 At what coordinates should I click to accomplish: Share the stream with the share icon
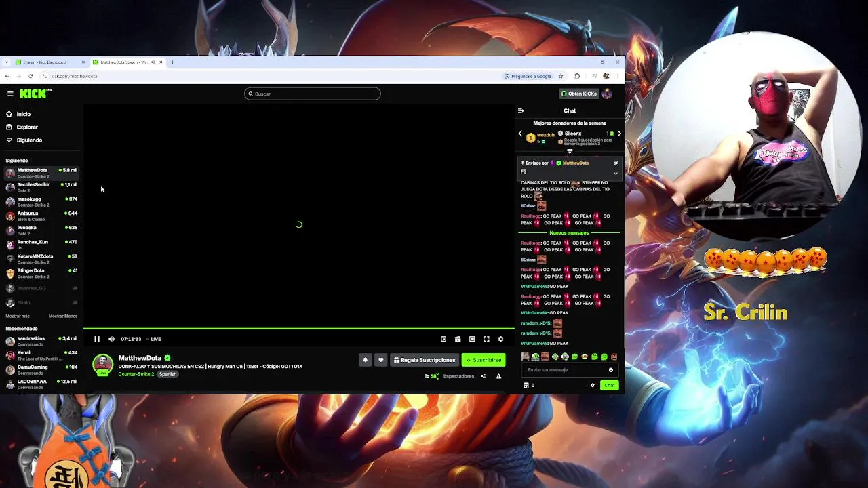[x=483, y=376]
